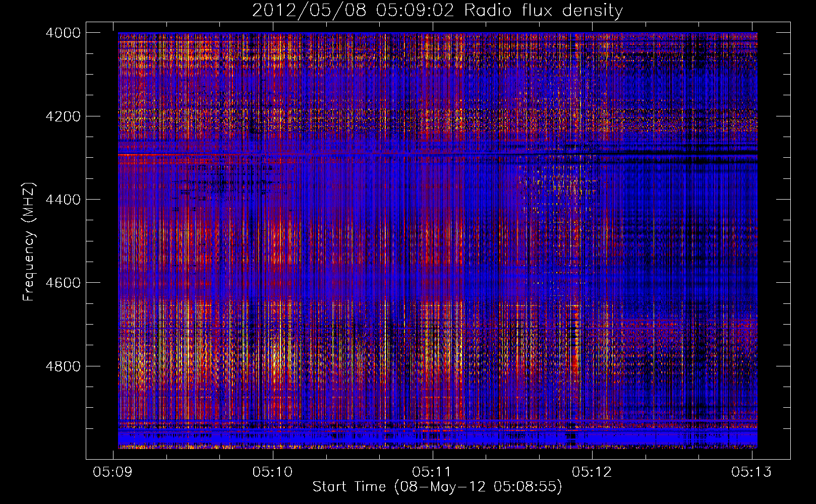Select the 4400 frequency axis label
Image resolution: width=816 pixels, height=504 pixels.
point(63,200)
